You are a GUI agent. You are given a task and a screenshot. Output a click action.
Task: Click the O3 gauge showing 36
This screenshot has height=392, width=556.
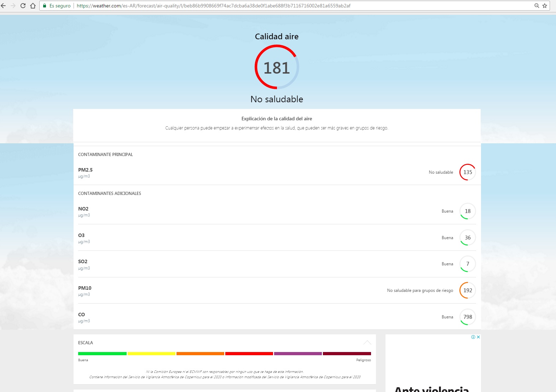[467, 238]
